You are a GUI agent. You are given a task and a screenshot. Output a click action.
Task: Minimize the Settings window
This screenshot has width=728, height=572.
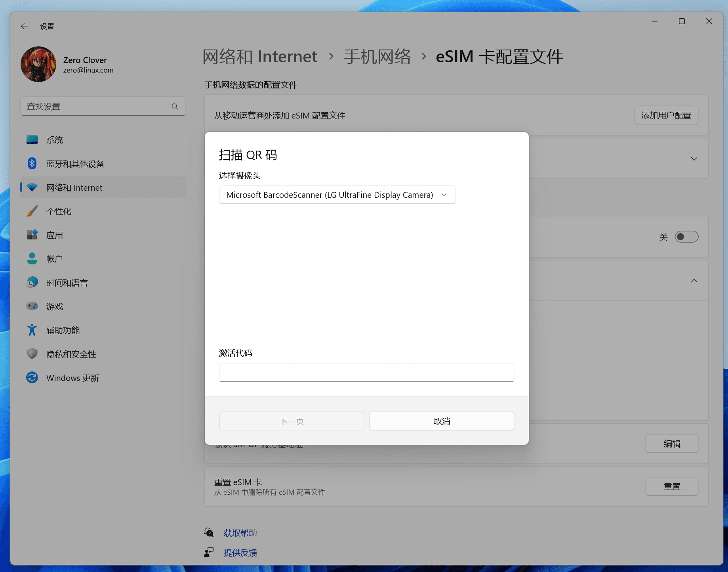tap(654, 21)
